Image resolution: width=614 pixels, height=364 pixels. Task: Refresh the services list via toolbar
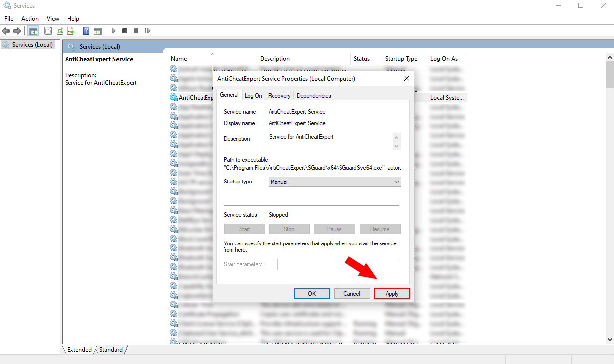60,31
